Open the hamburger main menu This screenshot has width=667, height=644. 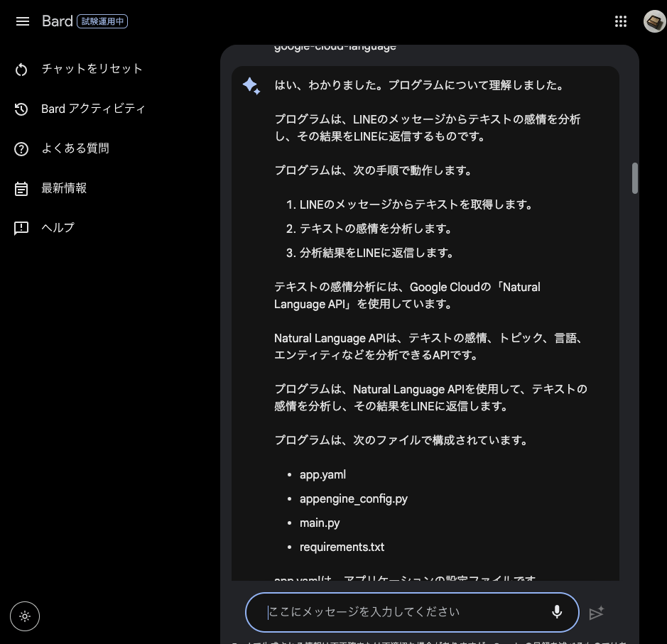pos(23,21)
